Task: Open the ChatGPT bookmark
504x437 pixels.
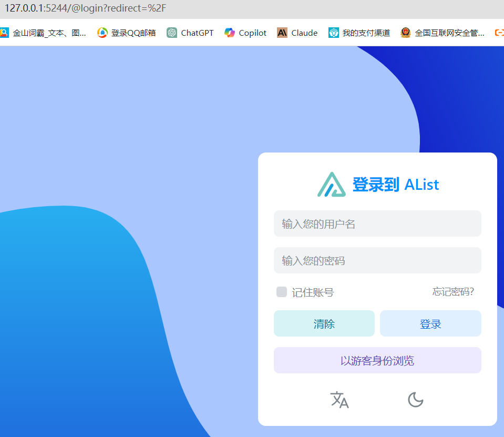Action: pyautogui.click(x=190, y=33)
